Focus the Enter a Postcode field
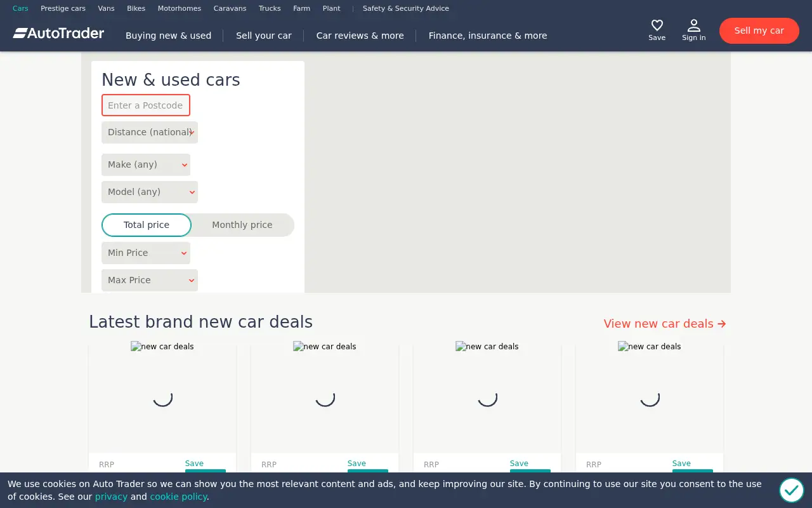812x508 pixels. (146, 105)
